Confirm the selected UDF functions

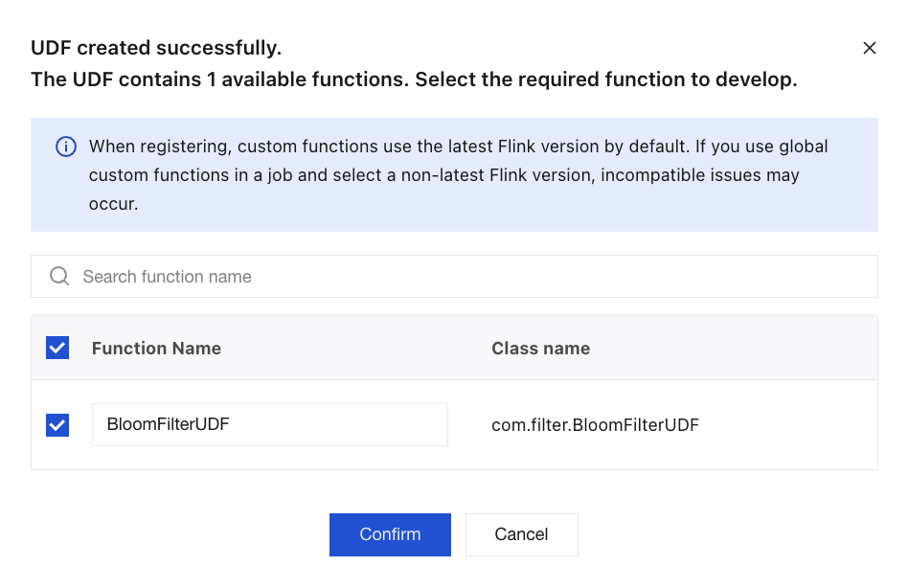pos(390,534)
